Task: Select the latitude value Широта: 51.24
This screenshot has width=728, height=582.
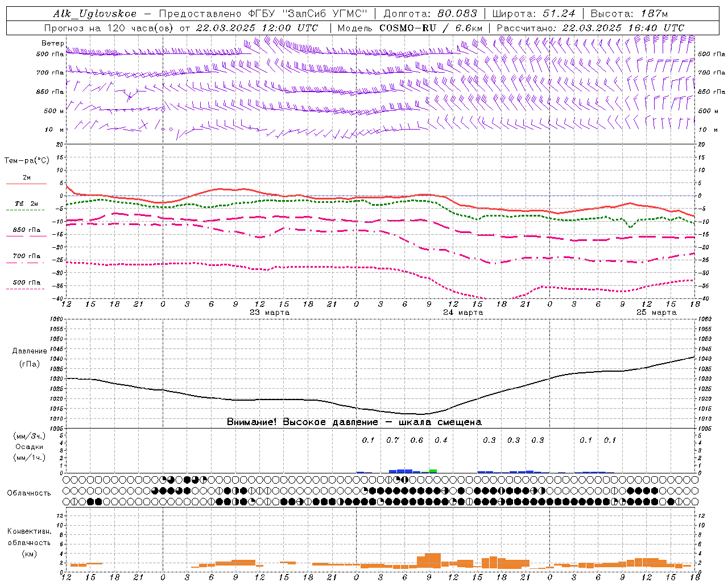Action: click(x=533, y=14)
